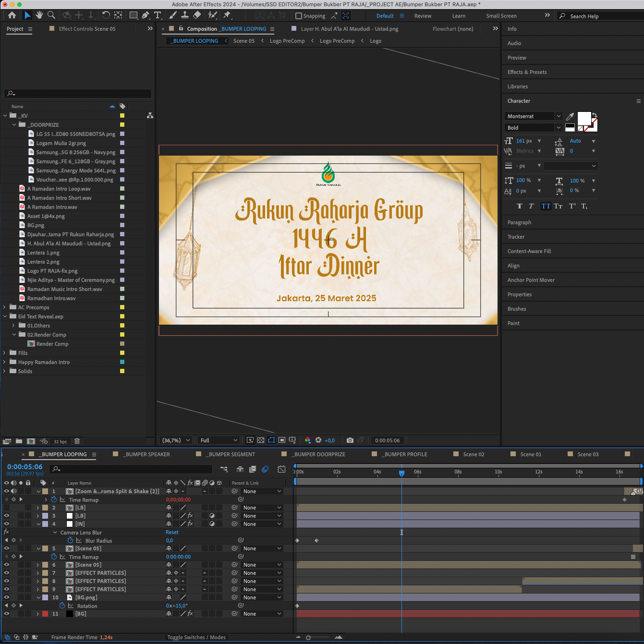Toggle the Rotation stopwatch on BG.png
This screenshot has width=644, height=644.
(x=62, y=606)
